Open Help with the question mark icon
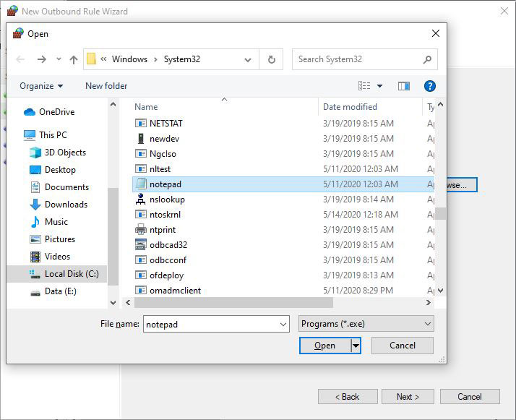Image resolution: width=516 pixels, height=420 pixels. click(x=430, y=86)
